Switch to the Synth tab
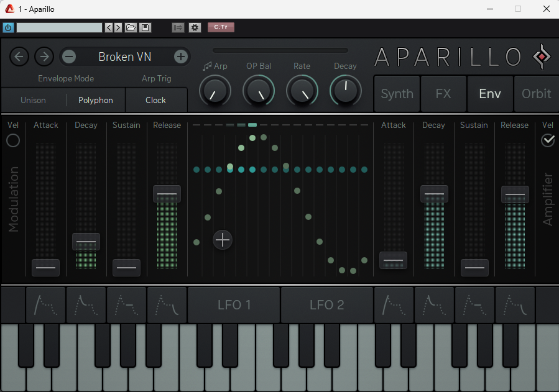559x392 pixels. [x=397, y=94]
